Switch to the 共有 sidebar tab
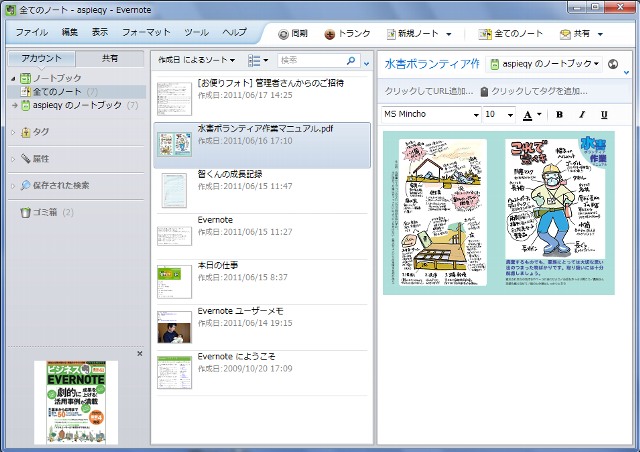Screen dimensions: 640x452 pyautogui.click(x=110, y=58)
